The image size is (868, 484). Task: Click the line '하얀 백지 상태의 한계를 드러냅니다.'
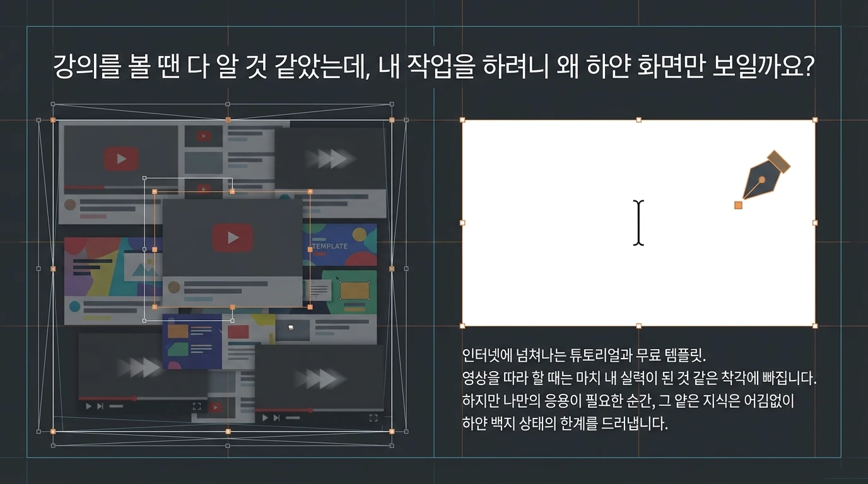pos(565,423)
